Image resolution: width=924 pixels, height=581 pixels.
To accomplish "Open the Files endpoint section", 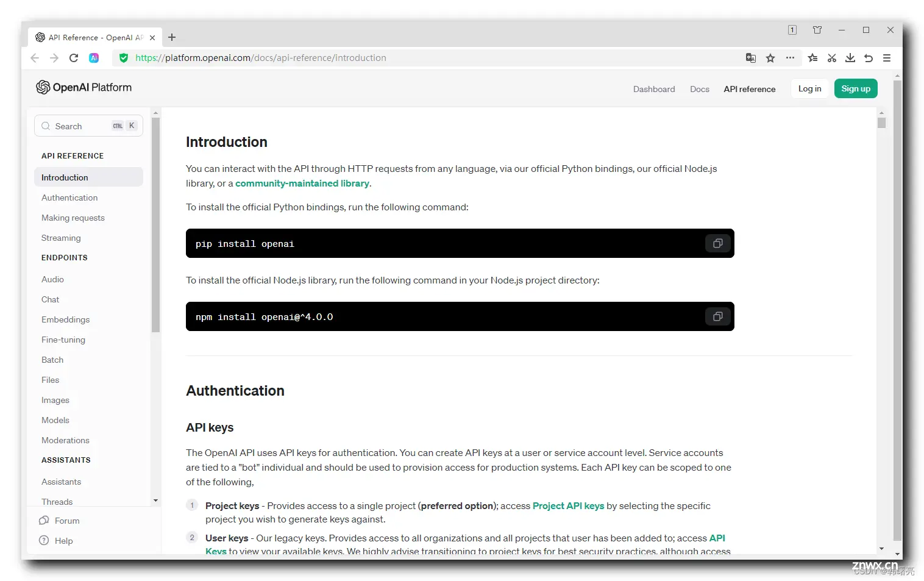I will pos(51,380).
